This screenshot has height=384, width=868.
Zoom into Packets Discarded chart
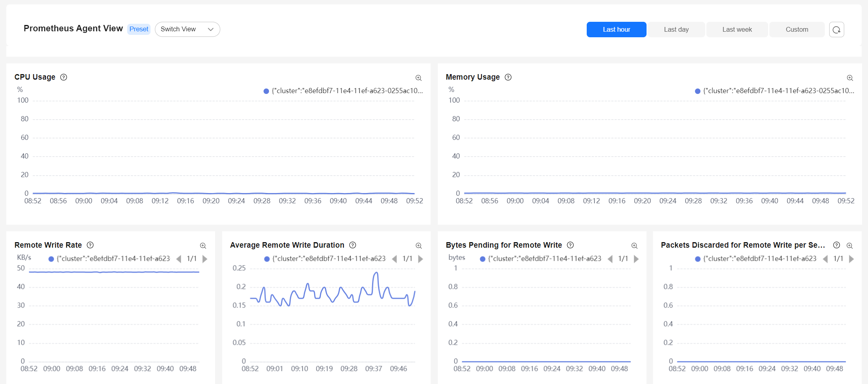[850, 246]
